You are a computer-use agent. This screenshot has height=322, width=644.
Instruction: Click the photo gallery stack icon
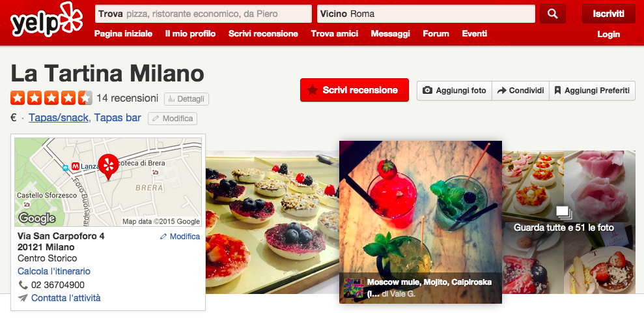coord(564,212)
